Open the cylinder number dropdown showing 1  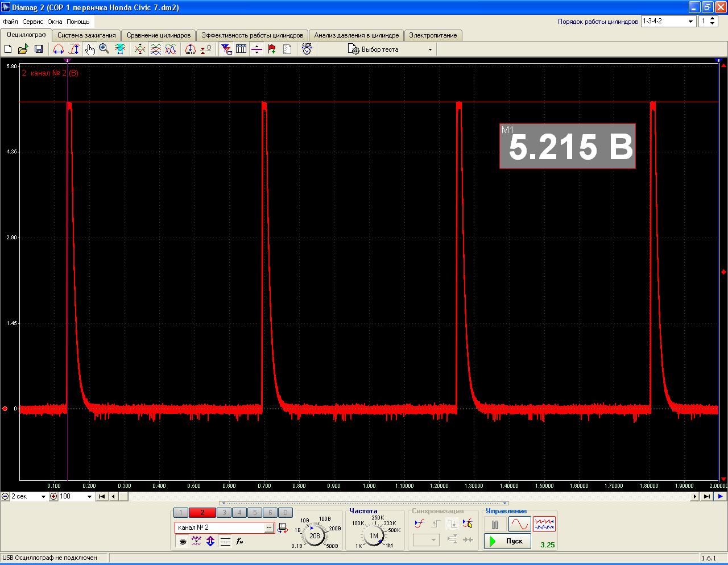coord(709,21)
